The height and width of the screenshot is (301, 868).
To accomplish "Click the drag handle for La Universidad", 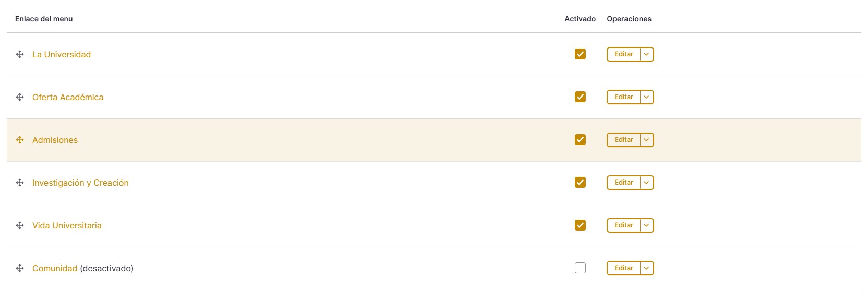I will point(20,54).
